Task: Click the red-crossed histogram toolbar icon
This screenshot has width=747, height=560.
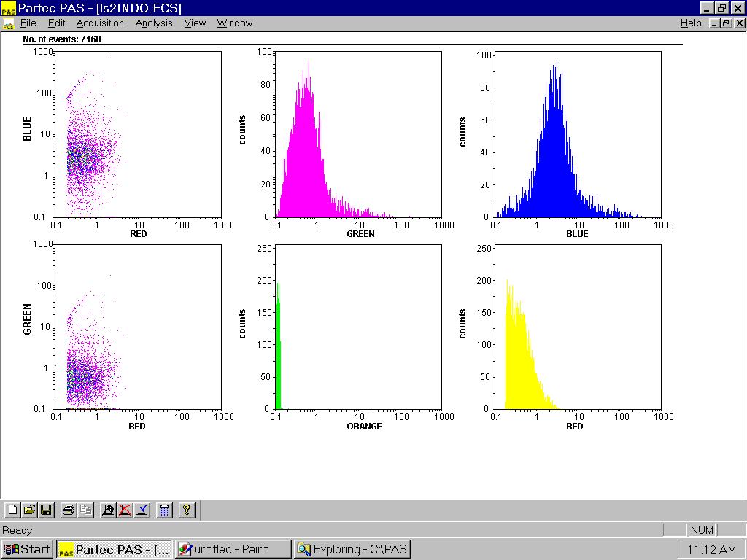Action: pos(125,510)
